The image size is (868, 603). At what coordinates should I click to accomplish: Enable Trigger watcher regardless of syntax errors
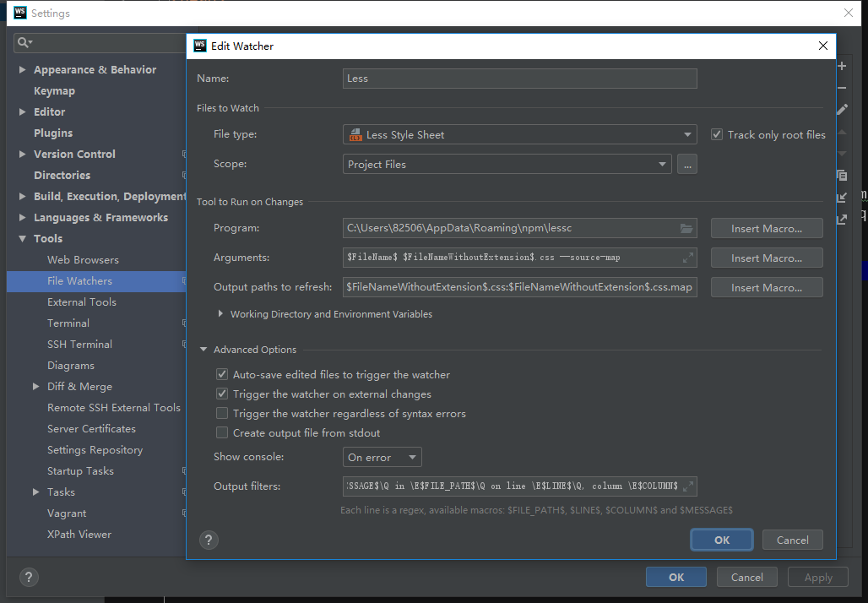coord(222,413)
